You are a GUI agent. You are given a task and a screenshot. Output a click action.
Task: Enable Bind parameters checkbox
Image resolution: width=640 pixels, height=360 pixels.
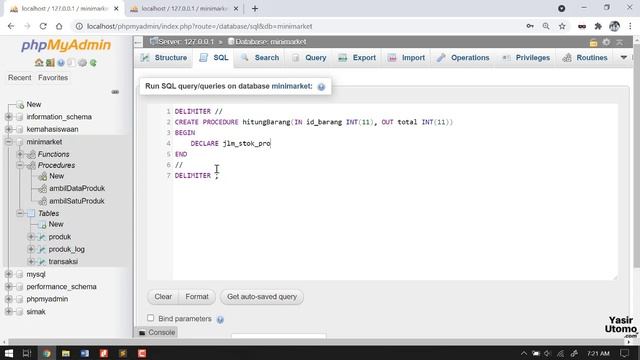[151, 318]
